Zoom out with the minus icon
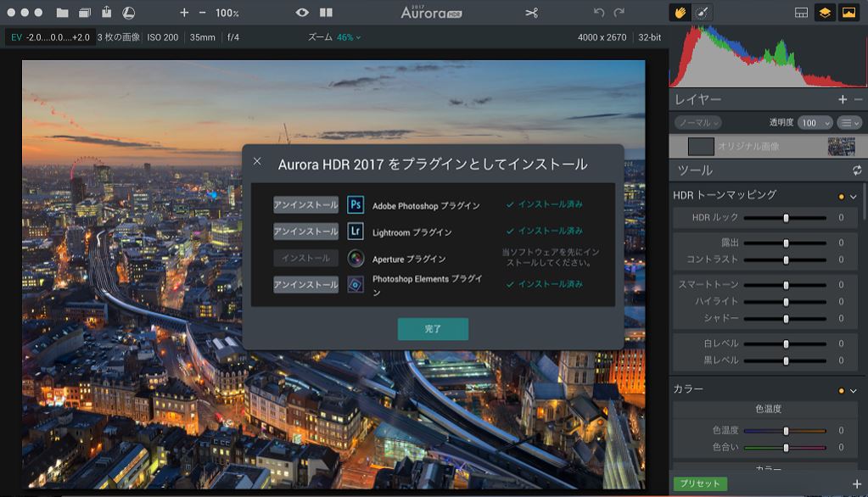Screen dimensions: 868x497 (x=203, y=12)
